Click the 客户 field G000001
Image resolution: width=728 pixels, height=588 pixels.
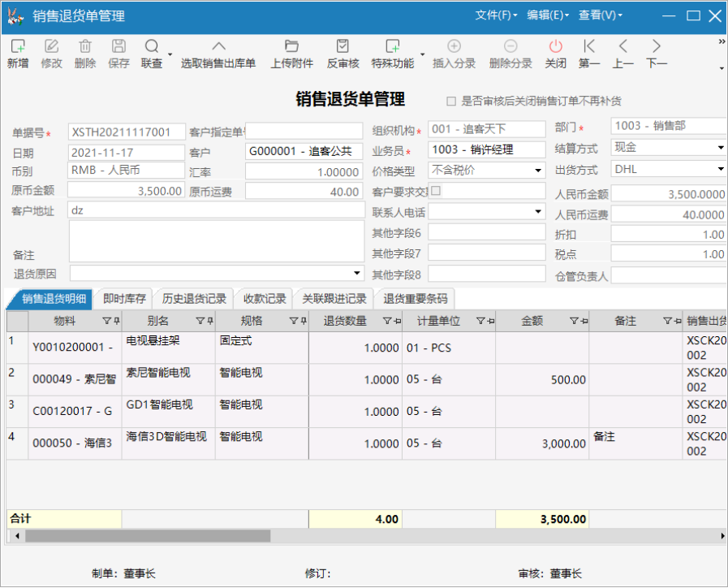click(304, 151)
